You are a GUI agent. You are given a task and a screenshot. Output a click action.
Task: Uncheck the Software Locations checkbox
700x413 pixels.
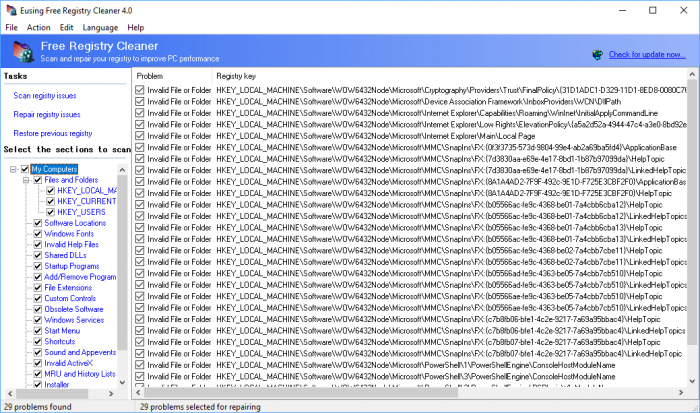(38, 223)
